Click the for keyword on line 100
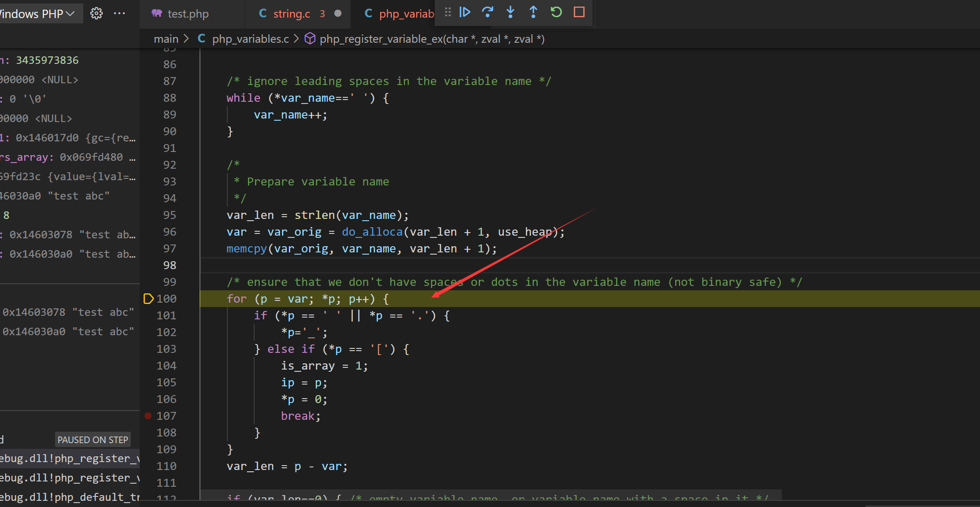 (237, 299)
